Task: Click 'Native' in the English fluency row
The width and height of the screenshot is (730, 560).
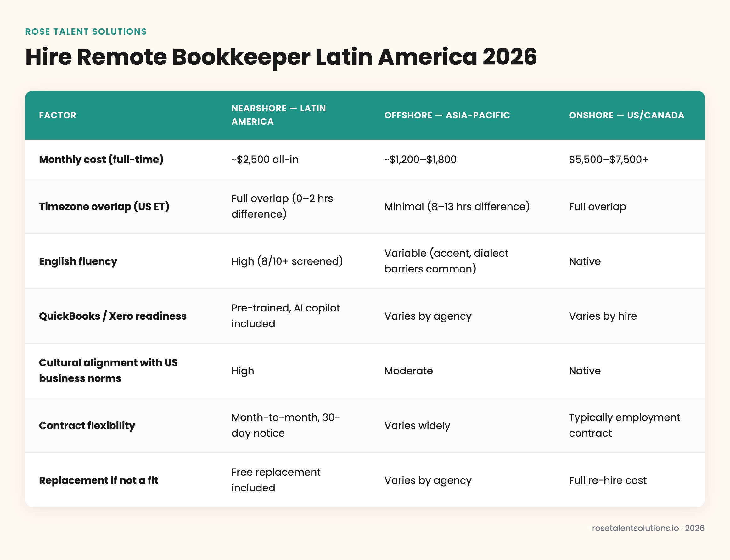Action: [x=585, y=261]
